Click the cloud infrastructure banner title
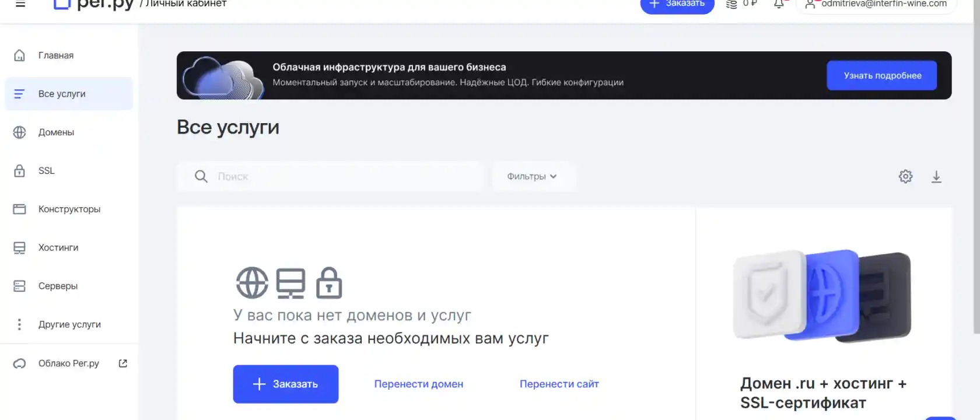The height and width of the screenshot is (420, 980). click(389, 67)
